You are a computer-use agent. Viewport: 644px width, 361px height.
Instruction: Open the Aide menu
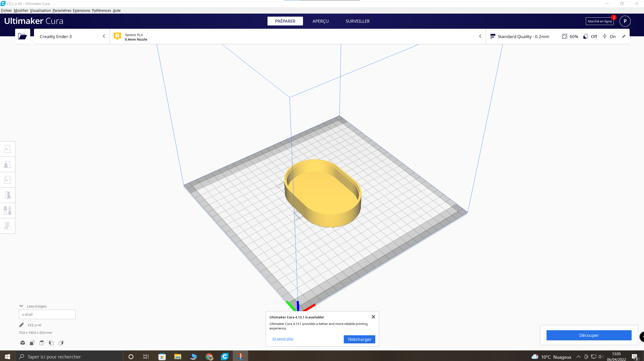(117, 10)
